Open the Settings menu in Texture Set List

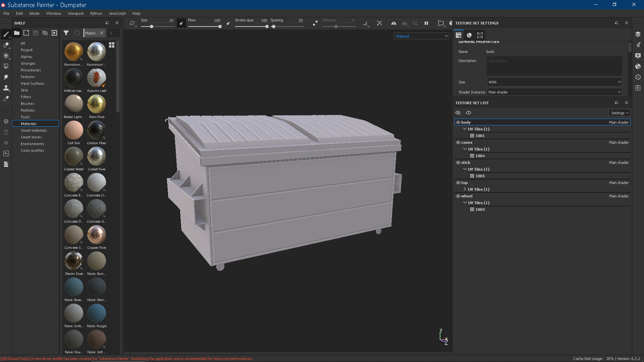coord(619,113)
